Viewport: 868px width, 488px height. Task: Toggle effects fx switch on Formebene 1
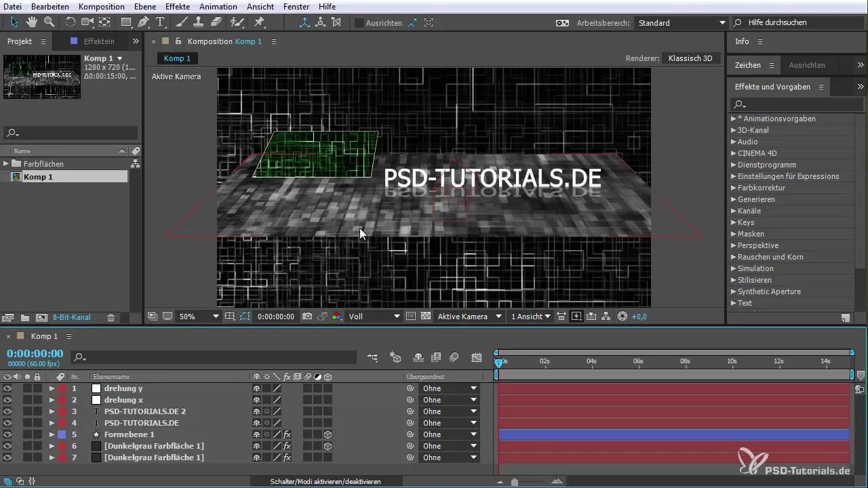pos(287,434)
